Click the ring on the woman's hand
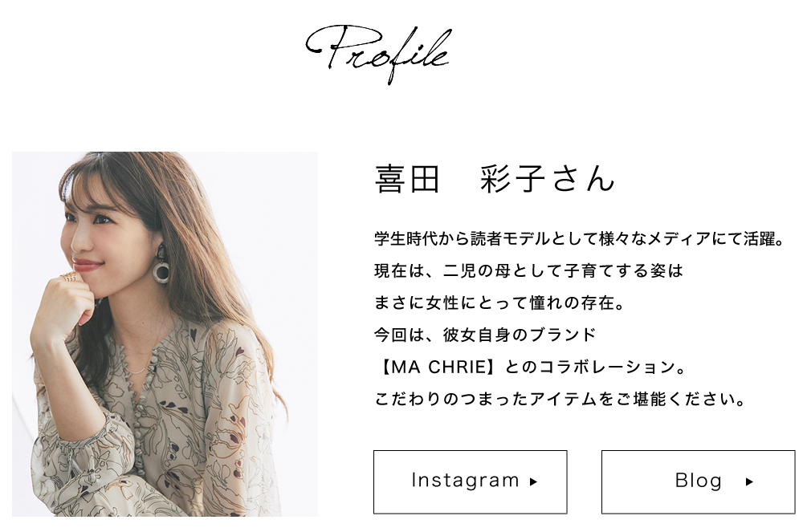803x532 pixels. click(x=67, y=277)
